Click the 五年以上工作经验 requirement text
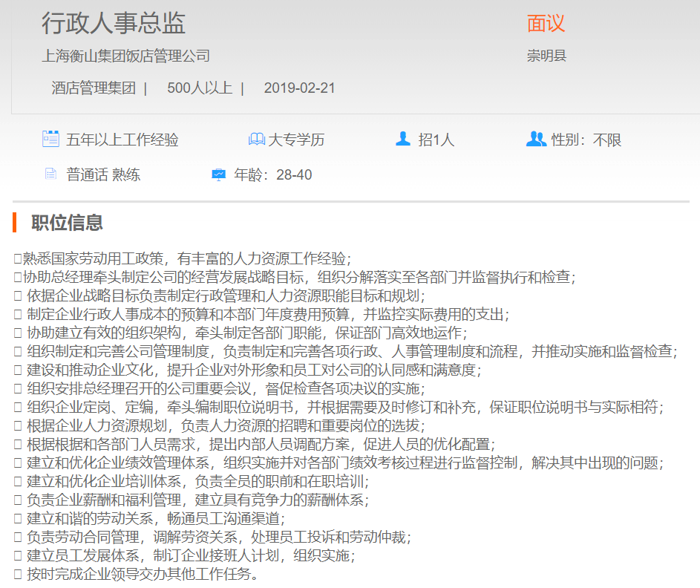Screen dimensions: 700x588 coord(122,140)
